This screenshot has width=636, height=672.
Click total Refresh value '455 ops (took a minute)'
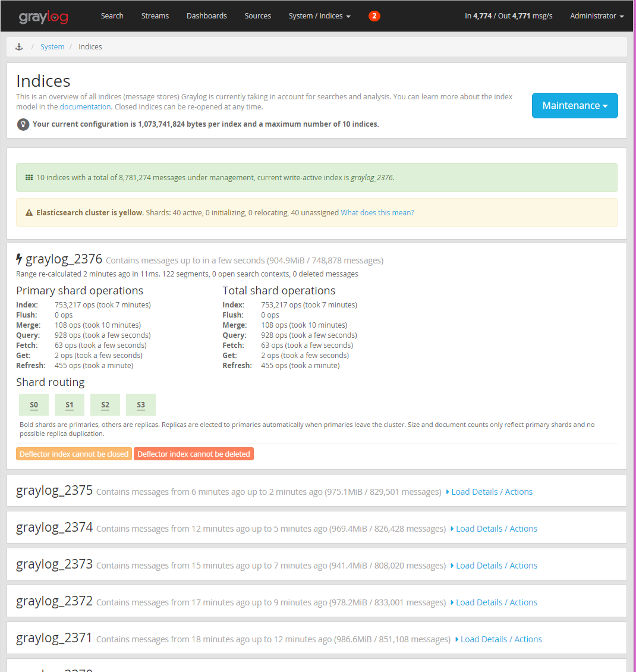(300, 366)
